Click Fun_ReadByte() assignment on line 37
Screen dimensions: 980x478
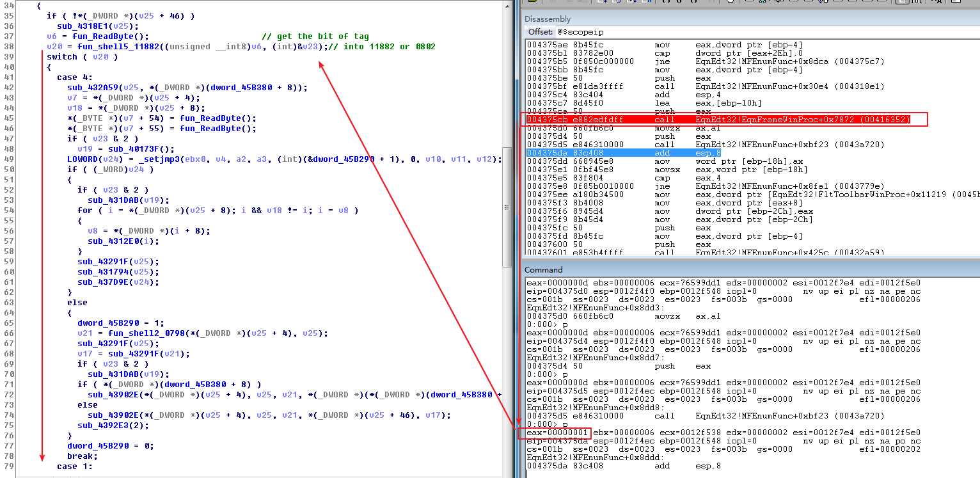pos(98,36)
